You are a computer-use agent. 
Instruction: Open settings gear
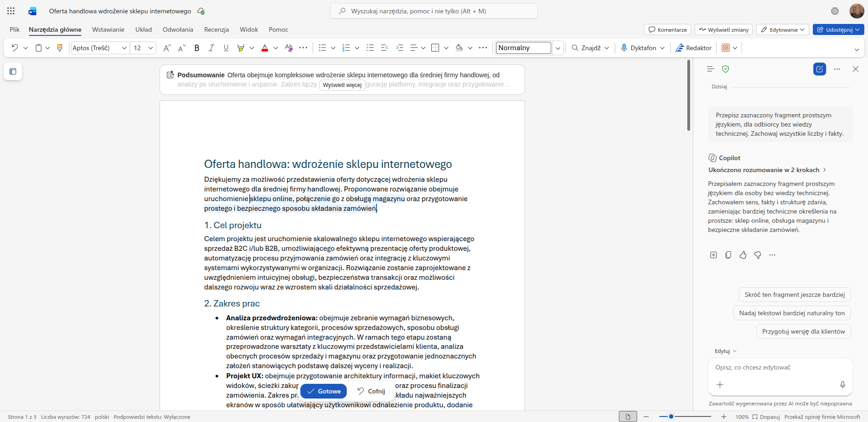coord(835,11)
